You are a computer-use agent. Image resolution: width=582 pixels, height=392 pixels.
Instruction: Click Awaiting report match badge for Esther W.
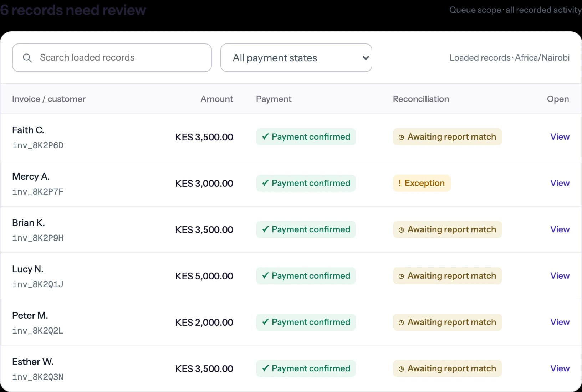pos(448,368)
